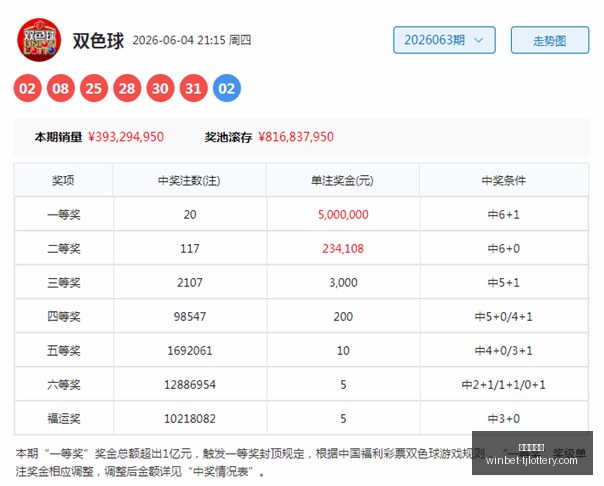The width and height of the screenshot is (604, 486).
Task: Click the condition 中6+0
Action: click(x=504, y=248)
